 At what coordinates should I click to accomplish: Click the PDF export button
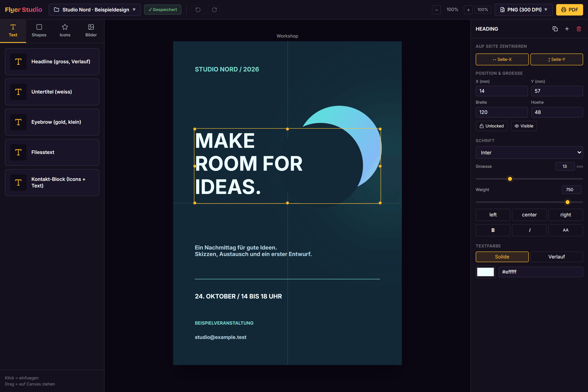[569, 10]
